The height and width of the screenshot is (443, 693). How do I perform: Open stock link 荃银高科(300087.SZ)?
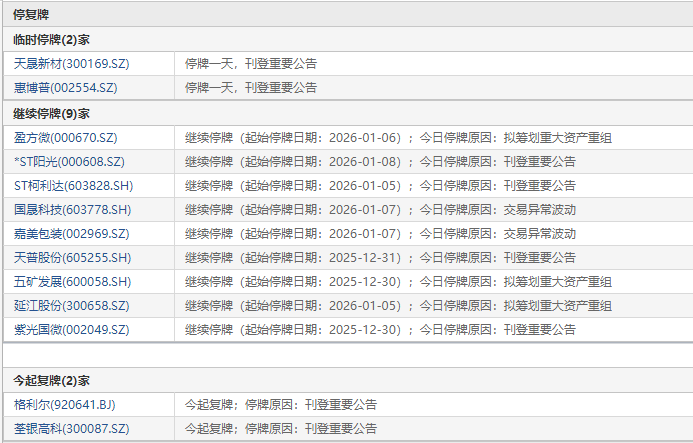(72, 428)
